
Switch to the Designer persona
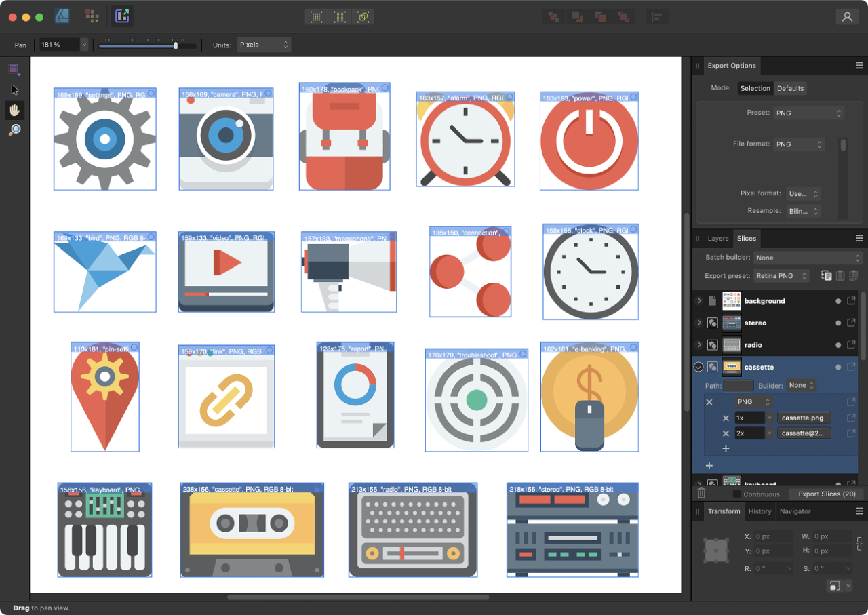(x=62, y=16)
